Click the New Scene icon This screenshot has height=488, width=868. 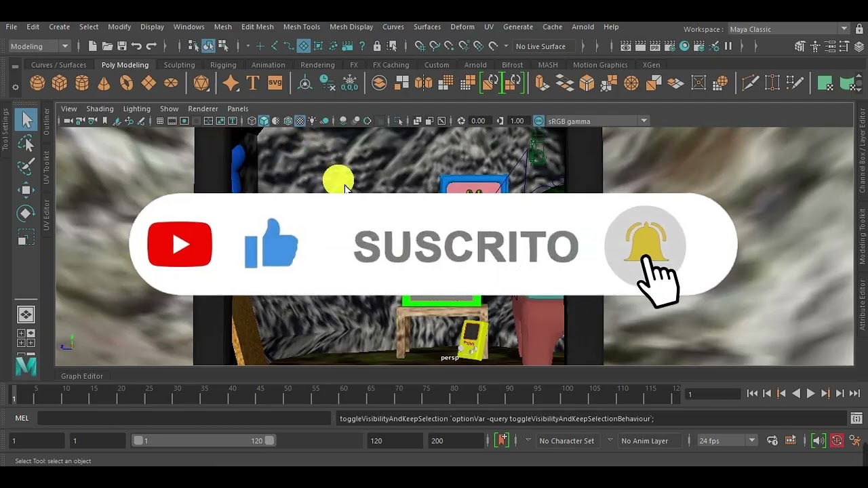92,46
